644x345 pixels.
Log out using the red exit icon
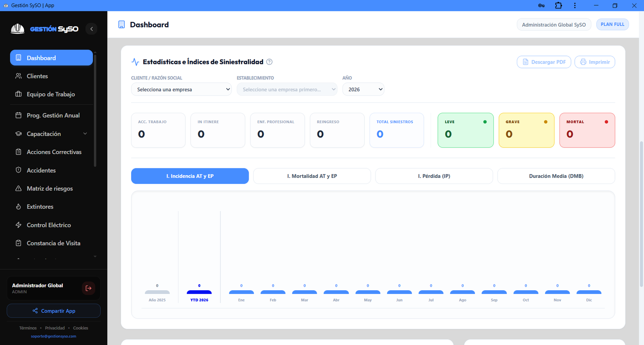tap(89, 288)
